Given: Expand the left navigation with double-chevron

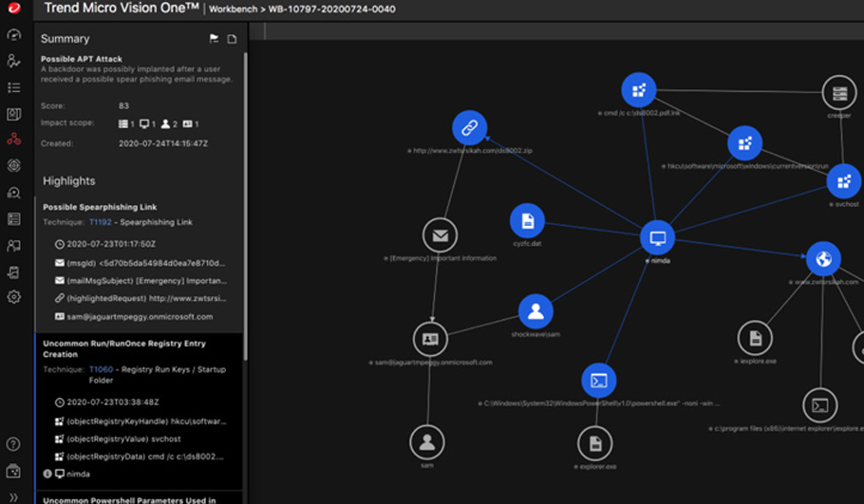Looking at the screenshot, I should 13,496.
